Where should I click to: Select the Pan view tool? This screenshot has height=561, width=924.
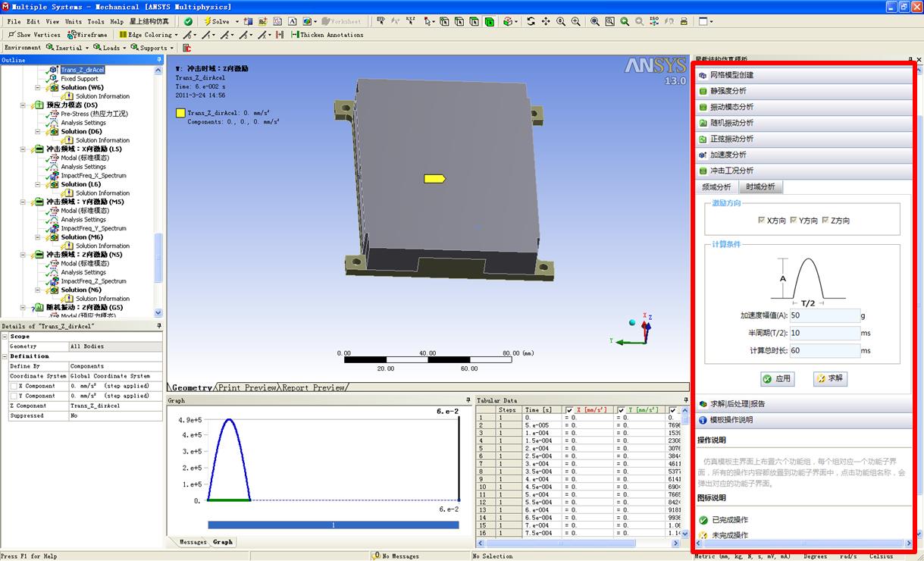pyautogui.click(x=546, y=21)
